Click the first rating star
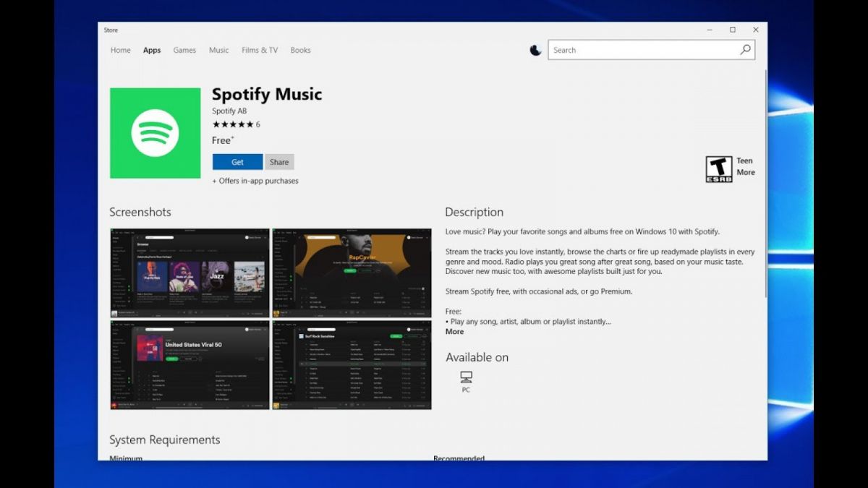This screenshot has width=868, height=488. tap(215, 124)
